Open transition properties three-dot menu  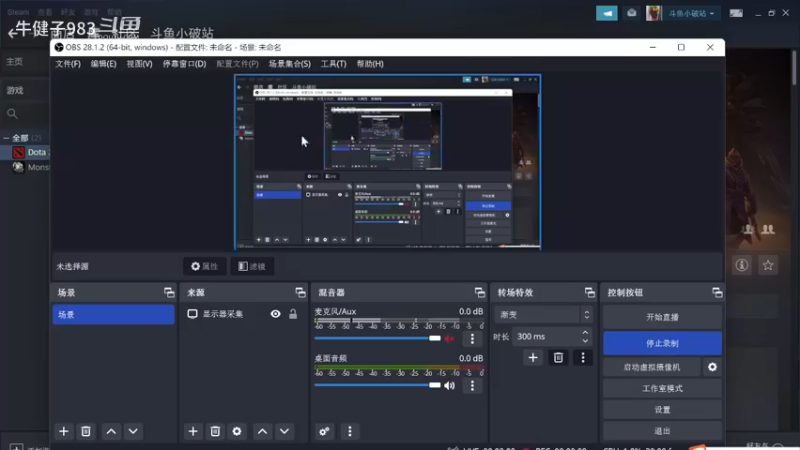click(583, 358)
